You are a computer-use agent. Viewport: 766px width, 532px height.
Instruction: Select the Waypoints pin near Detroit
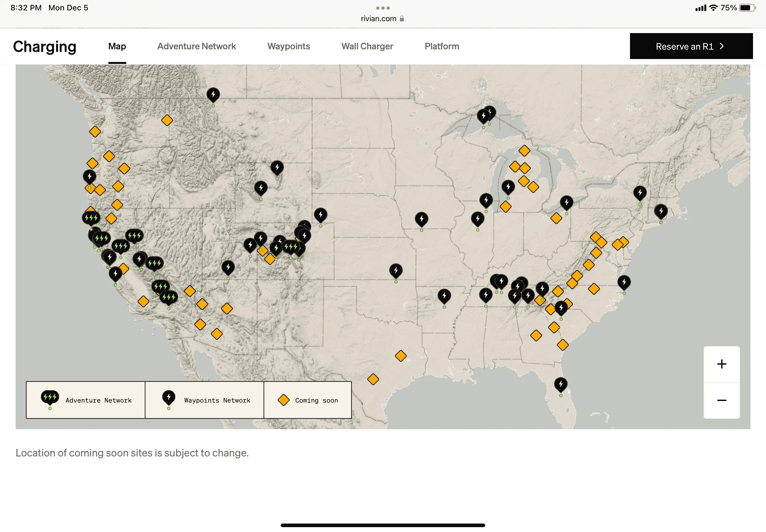[x=567, y=203]
